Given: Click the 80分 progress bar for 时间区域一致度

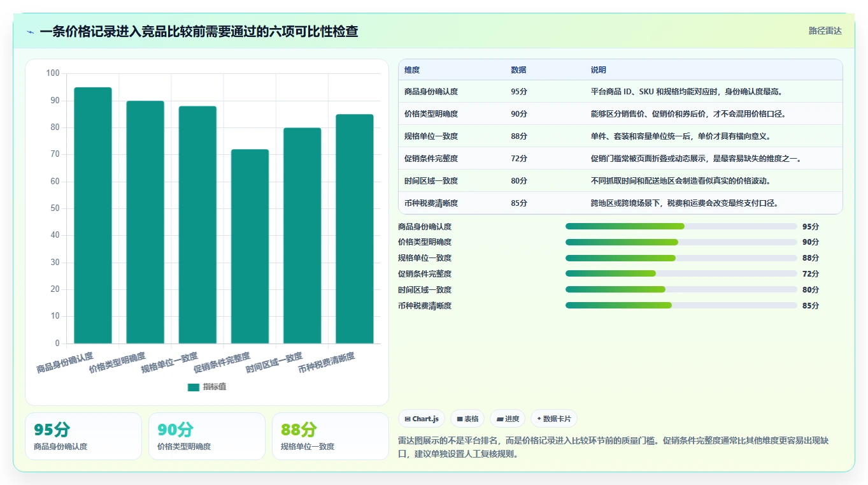Looking at the screenshot, I should [x=681, y=289].
